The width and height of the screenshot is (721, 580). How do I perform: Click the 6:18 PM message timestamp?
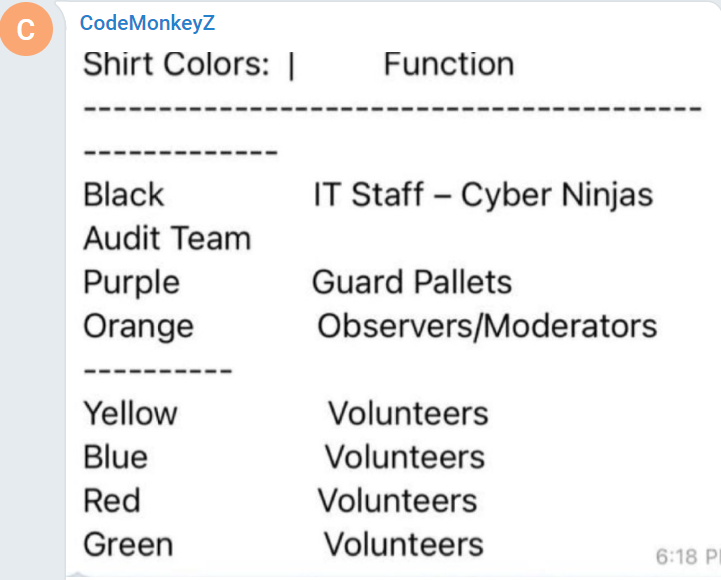coord(688,557)
